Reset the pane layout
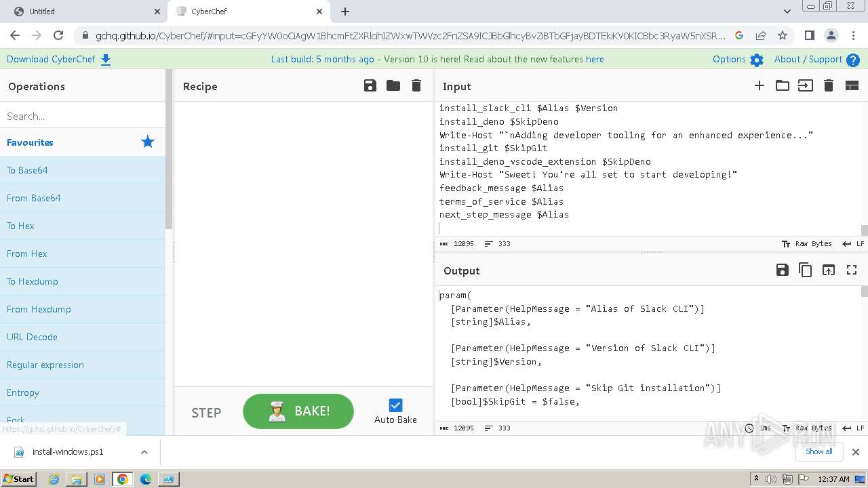The height and width of the screenshot is (488, 868). pos(852,85)
